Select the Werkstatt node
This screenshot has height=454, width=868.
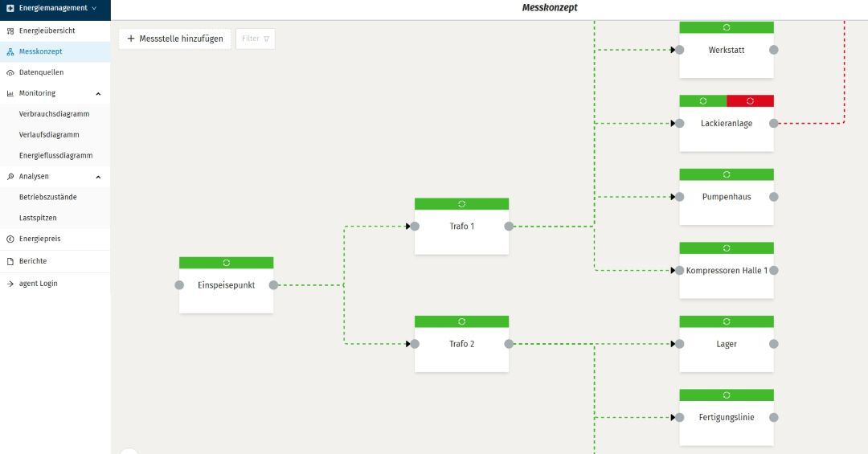click(x=727, y=50)
